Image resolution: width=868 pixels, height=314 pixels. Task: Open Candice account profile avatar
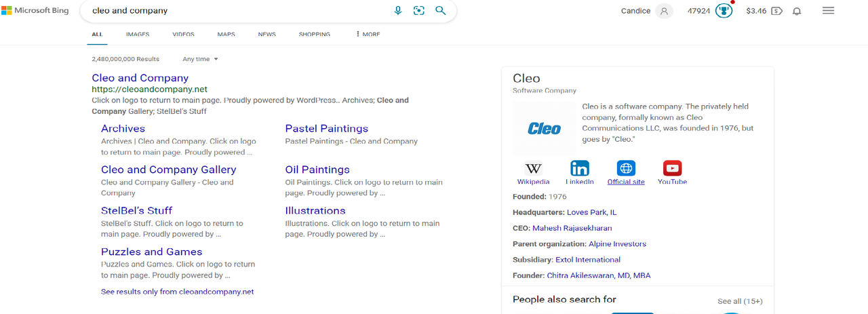pyautogui.click(x=665, y=11)
